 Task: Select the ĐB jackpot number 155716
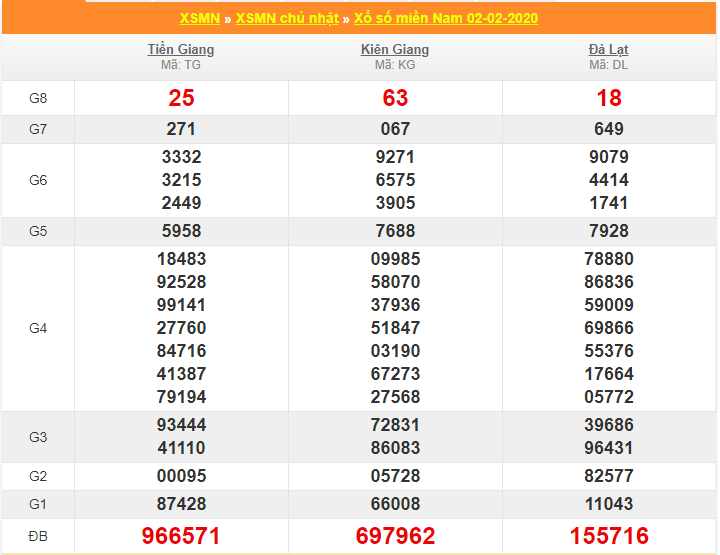pos(609,536)
